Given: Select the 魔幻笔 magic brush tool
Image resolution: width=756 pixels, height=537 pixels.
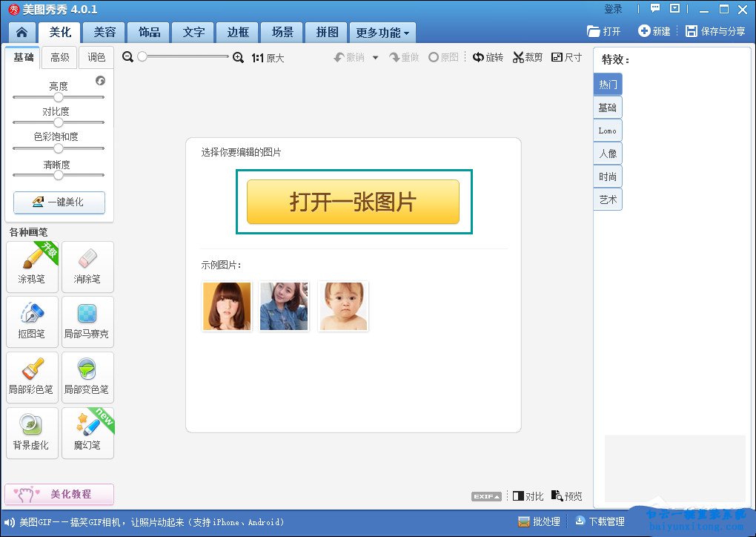Looking at the screenshot, I should (x=87, y=432).
